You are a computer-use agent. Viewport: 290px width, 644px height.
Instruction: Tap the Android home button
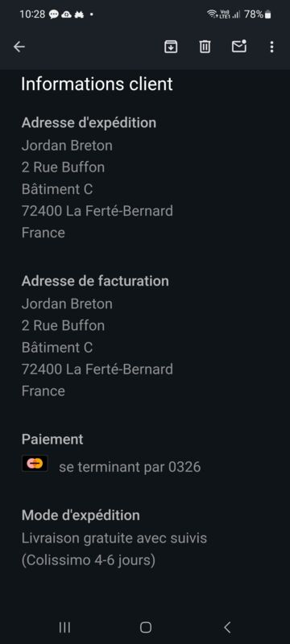(x=146, y=627)
